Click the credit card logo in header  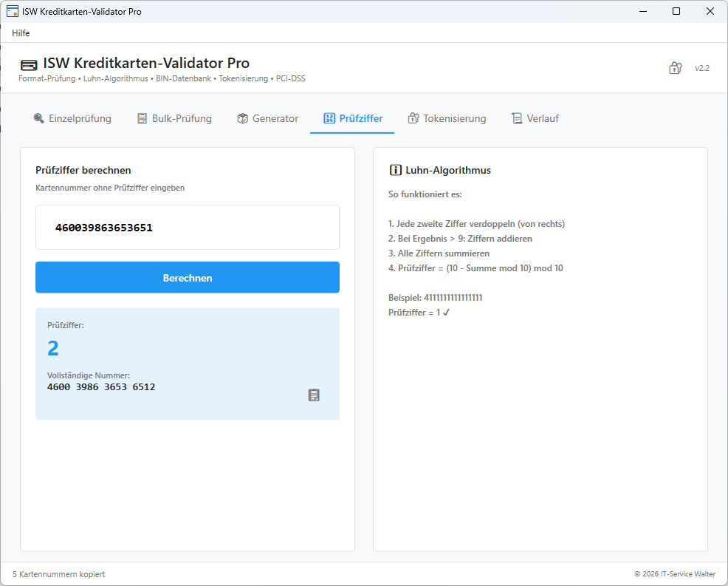[x=29, y=64]
